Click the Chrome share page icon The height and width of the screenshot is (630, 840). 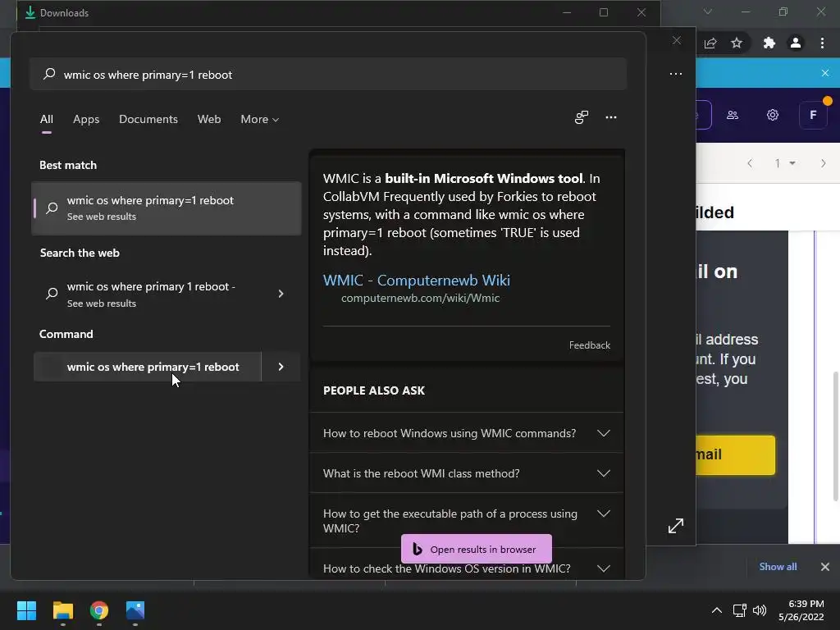710,43
